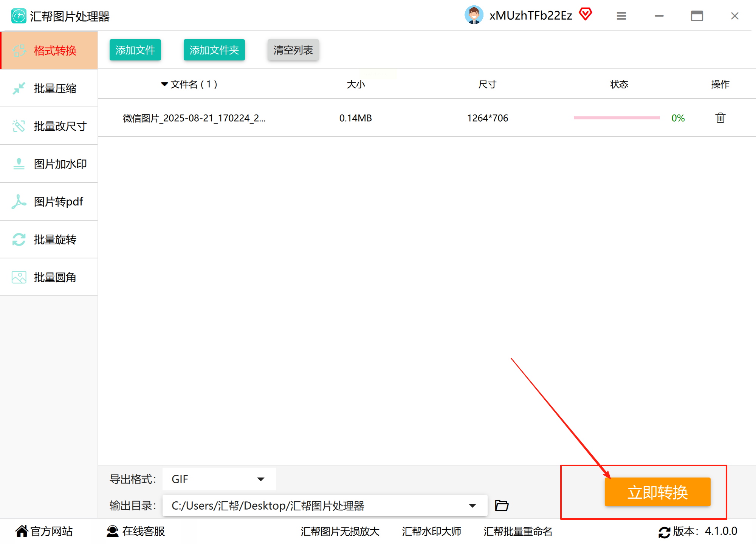The image size is (756, 544).
Task: Click the trash icon to delete the file
Action: (x=720, y=118)
